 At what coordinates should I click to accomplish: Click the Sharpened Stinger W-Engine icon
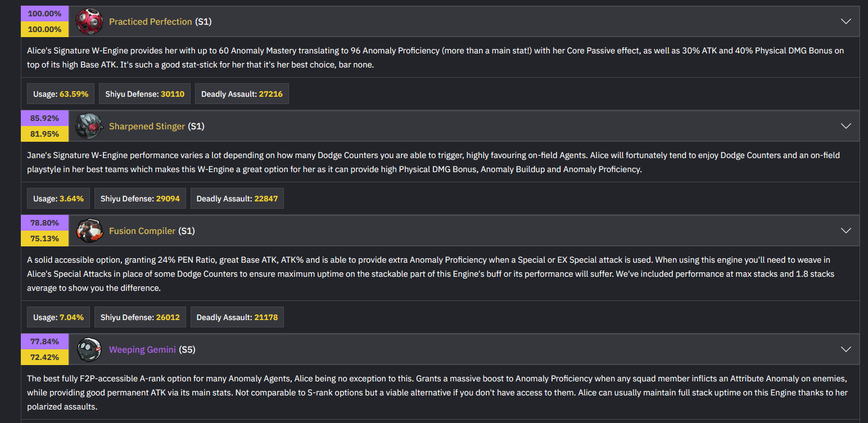click(x=89, y=126)
